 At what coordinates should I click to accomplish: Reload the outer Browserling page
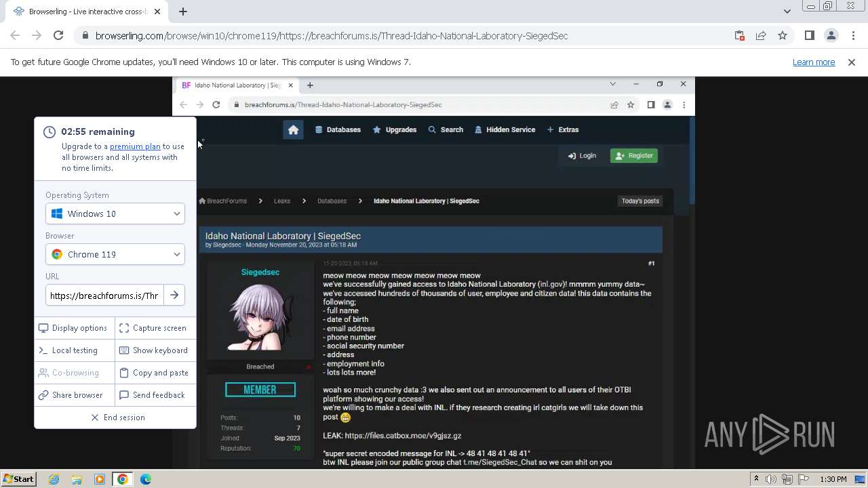click(58, 36)
